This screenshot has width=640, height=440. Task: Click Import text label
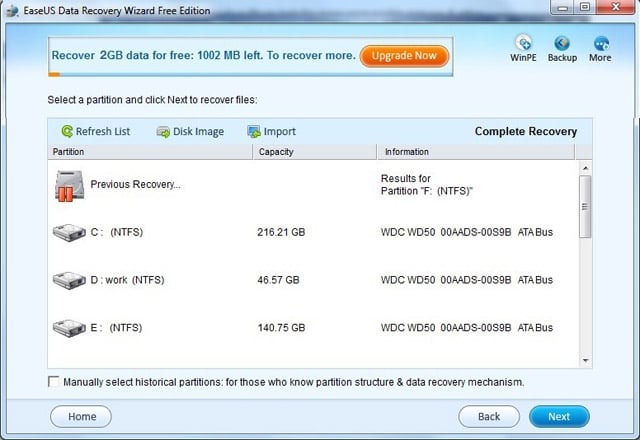coord(280,131)
